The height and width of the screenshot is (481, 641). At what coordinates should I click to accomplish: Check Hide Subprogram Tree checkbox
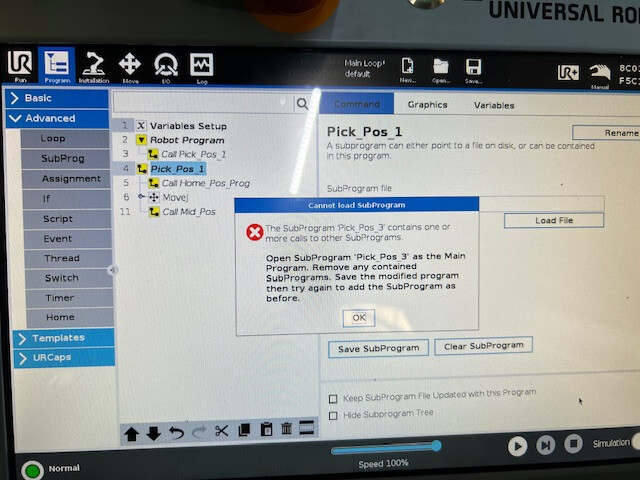pos(334,416)
